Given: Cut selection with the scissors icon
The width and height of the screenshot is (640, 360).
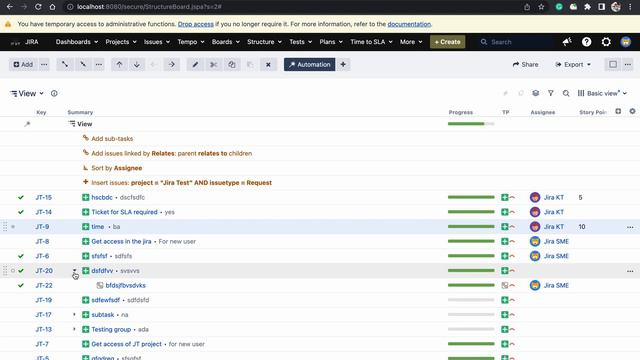Looking at the screenshot, I should (x=213, y=64).
